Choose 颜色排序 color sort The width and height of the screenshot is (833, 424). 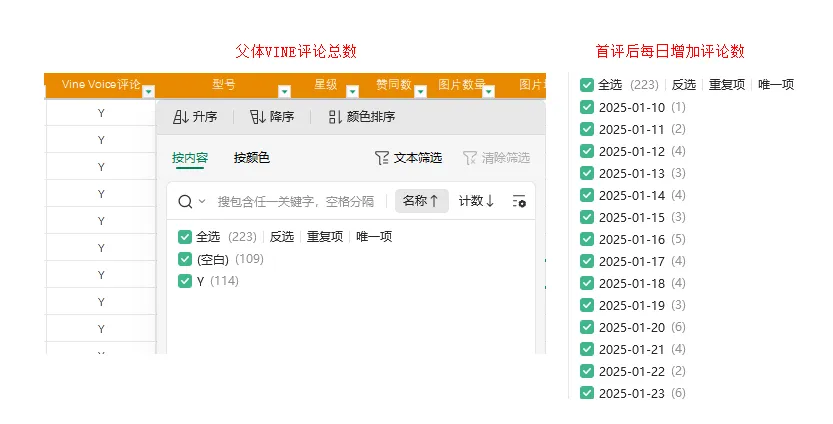(x=362, y=117)
